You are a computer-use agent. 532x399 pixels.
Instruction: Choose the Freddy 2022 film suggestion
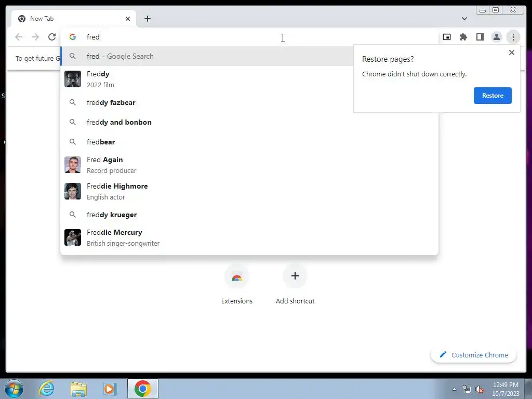pos(207,79)
